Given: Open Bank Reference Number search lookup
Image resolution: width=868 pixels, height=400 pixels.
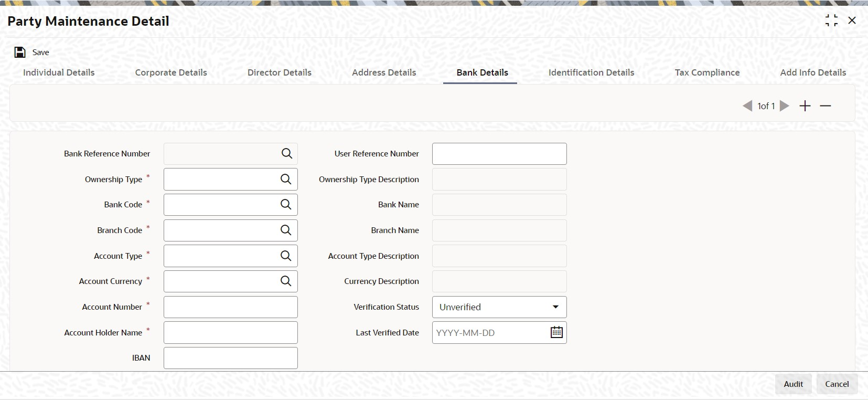Looking at the screenshot, I should [x=286, y=153].
